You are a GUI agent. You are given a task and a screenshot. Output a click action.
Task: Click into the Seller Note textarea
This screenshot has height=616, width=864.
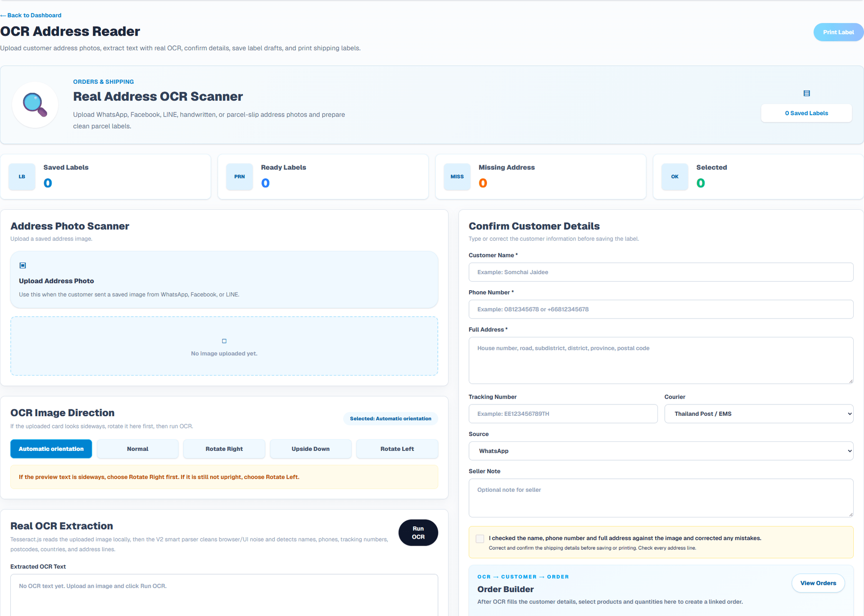click(661, 498)
